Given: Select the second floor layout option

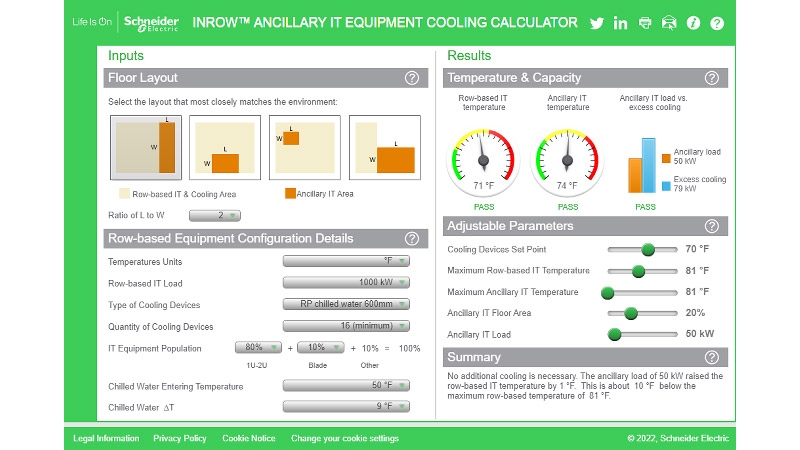Looking at the screenshot, I should [x=225, y=150].
